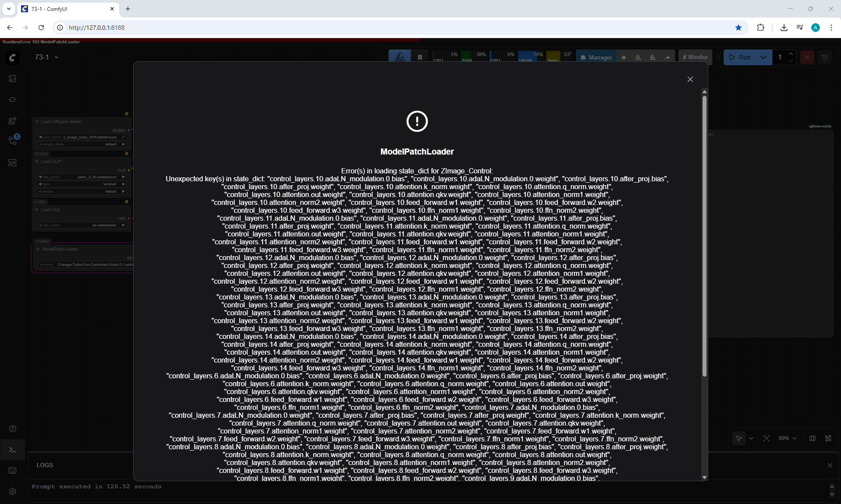841x504 pixels.
Task: Open the help center icon
Action: pyautogui.click(x=12, y=429)
